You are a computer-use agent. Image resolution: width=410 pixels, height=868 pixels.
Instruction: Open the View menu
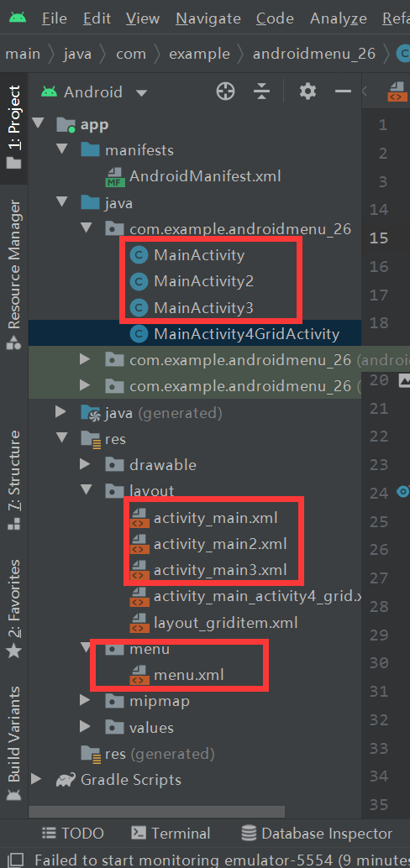(x=143, y=18)
